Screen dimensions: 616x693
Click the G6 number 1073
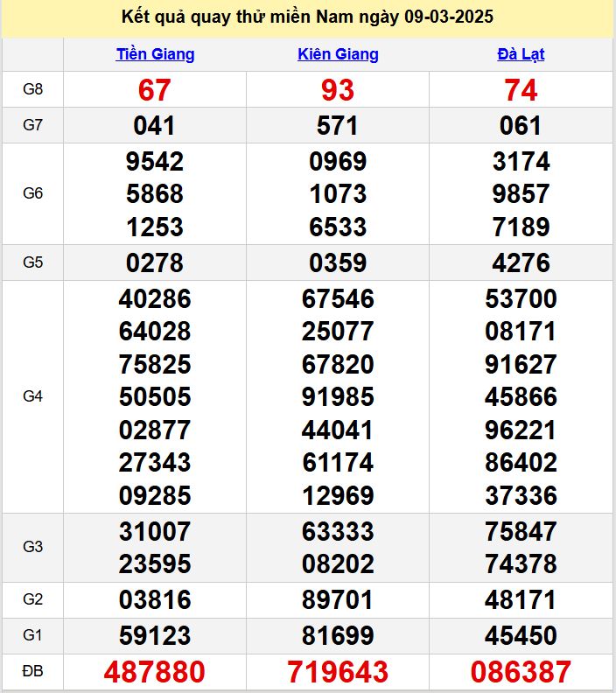338,194
